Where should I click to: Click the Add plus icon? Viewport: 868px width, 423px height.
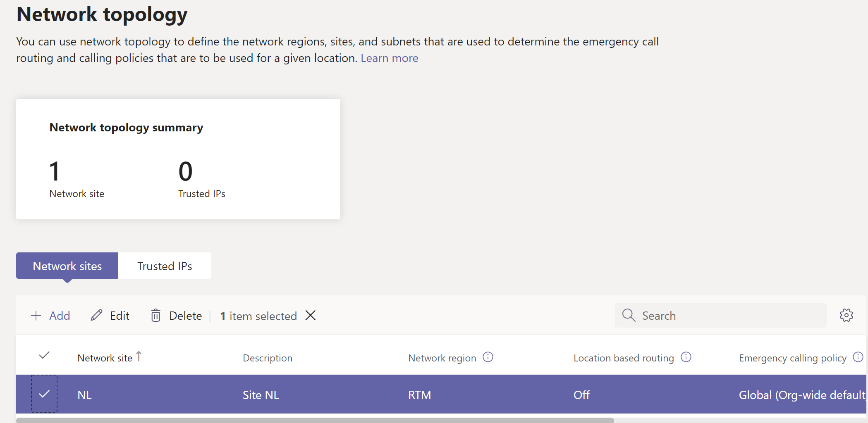pyautogui.click(x=36, y=316)
